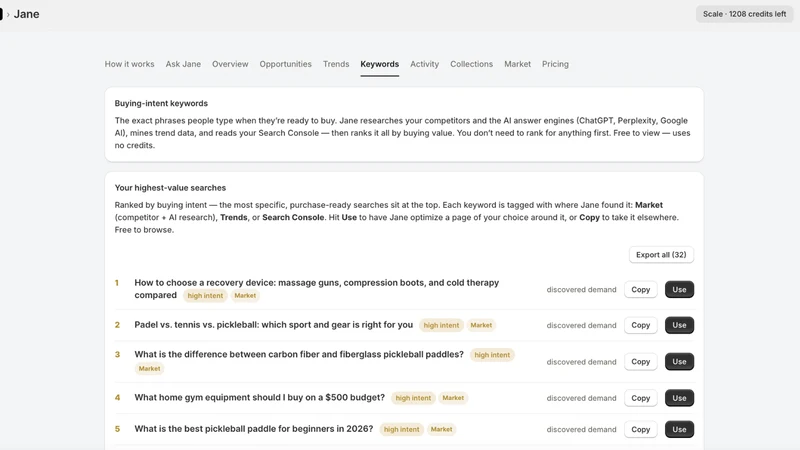Use the $500 budget home gym keyword
The image size is (800, 450).
coord(679,398)
